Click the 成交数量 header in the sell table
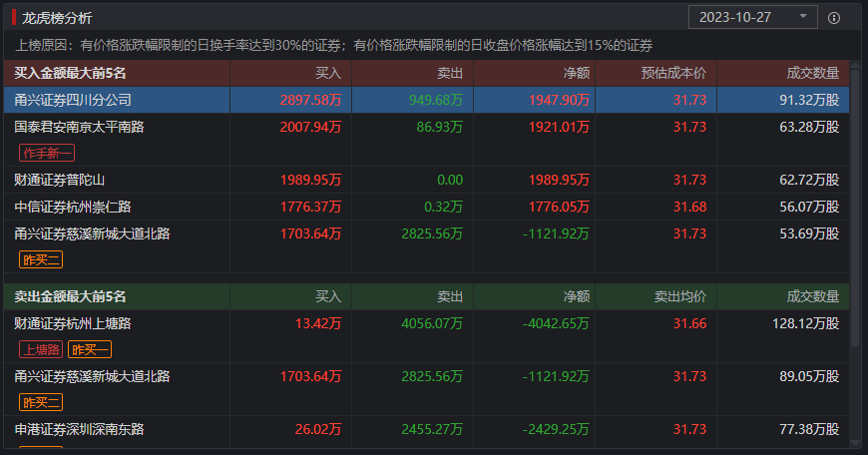This screenshot has width=868, height=455. pos(813,296)
